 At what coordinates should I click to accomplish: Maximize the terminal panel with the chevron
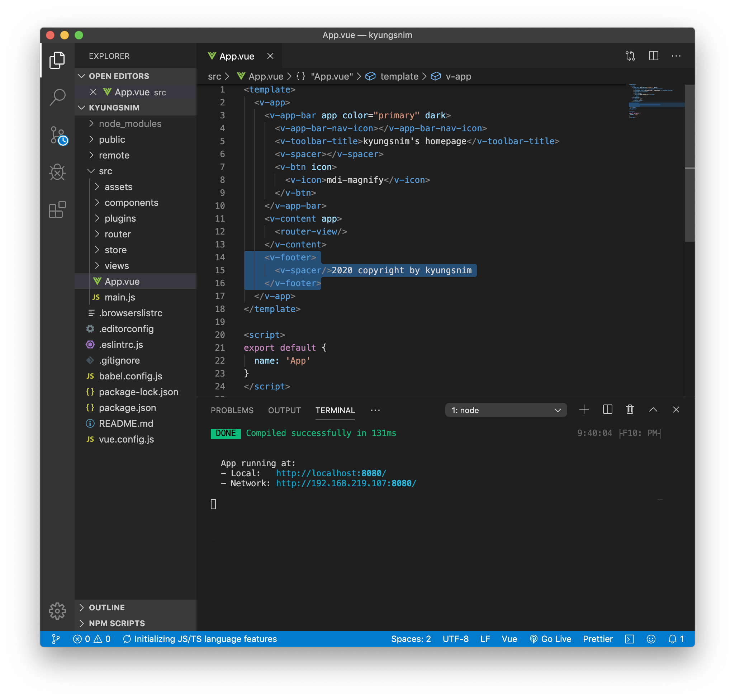tap(653, 410)
